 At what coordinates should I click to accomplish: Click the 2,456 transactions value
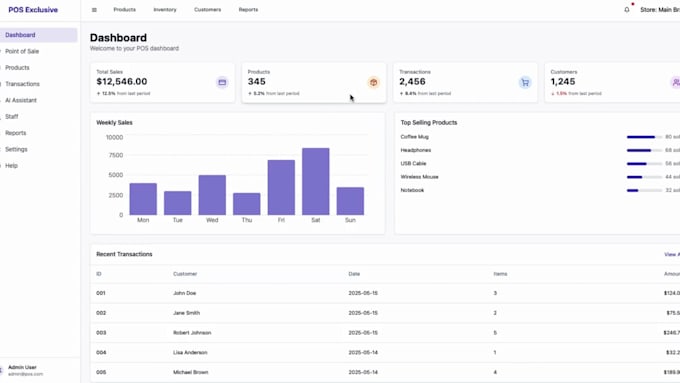(412, 82)
